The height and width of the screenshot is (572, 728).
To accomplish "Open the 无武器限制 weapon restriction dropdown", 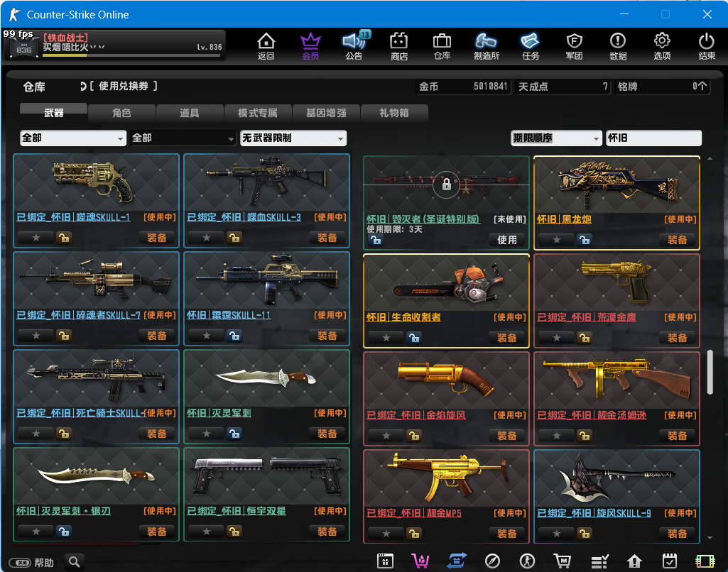I will click(x=293, y=138).
